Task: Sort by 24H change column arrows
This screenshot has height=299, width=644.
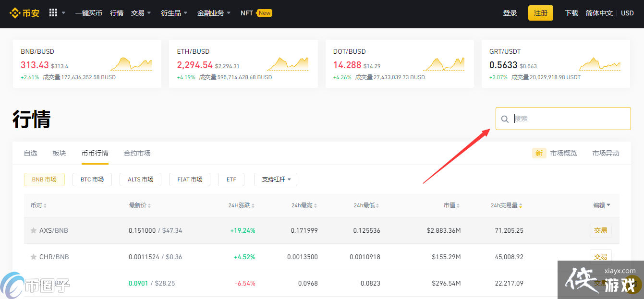Action: coord(253,205)
